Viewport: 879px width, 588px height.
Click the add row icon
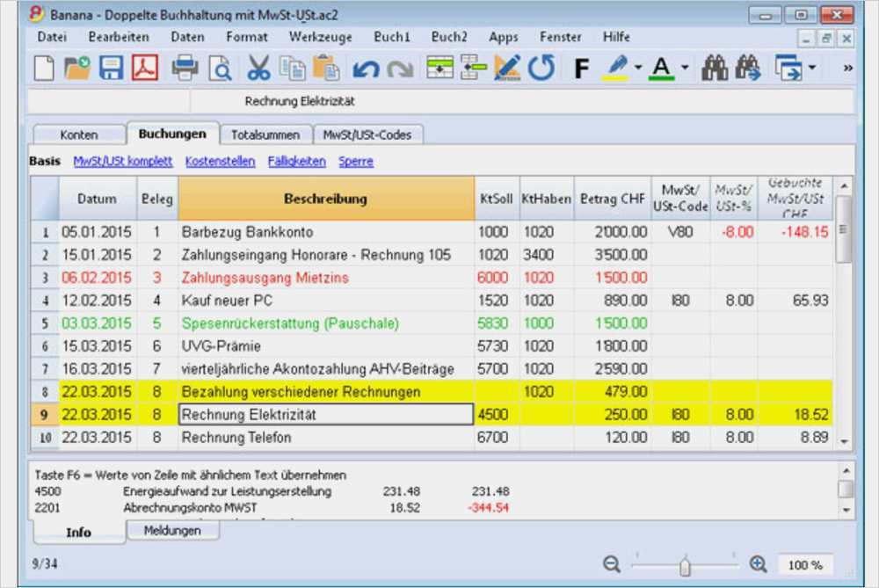439,68
